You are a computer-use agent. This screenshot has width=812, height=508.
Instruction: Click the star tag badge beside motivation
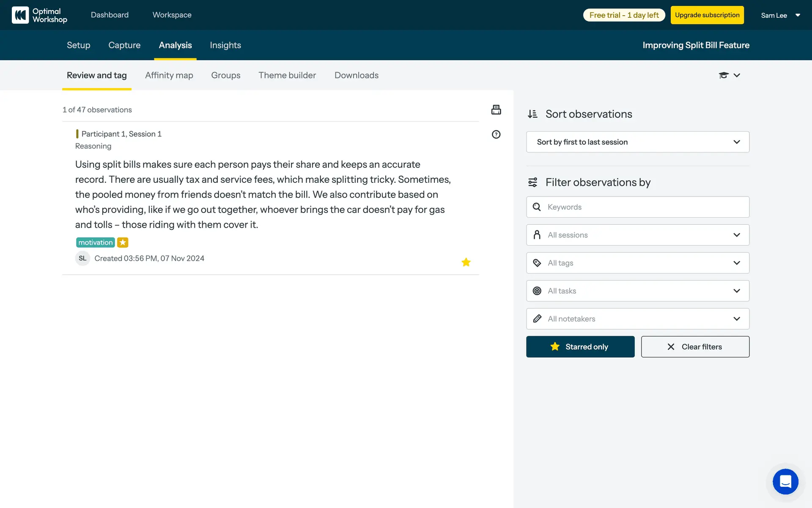(123, 243)
